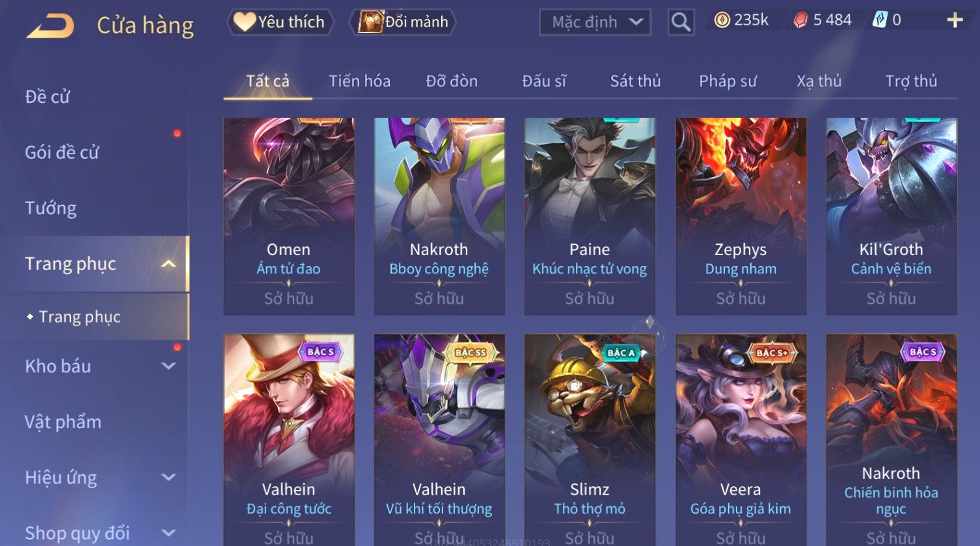This screenshot has height=546, width=980.
Task: Collapse the Trang phục sidebar section
Action: pyautogui.click(x=169, y=264)
